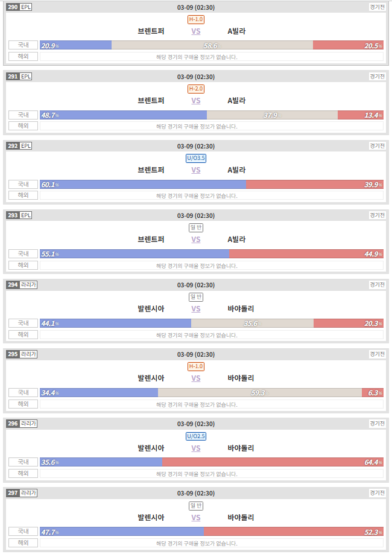The image size is (392, 554).
Task: Click the 일반 badge in match 293
Action: point(195,228)
